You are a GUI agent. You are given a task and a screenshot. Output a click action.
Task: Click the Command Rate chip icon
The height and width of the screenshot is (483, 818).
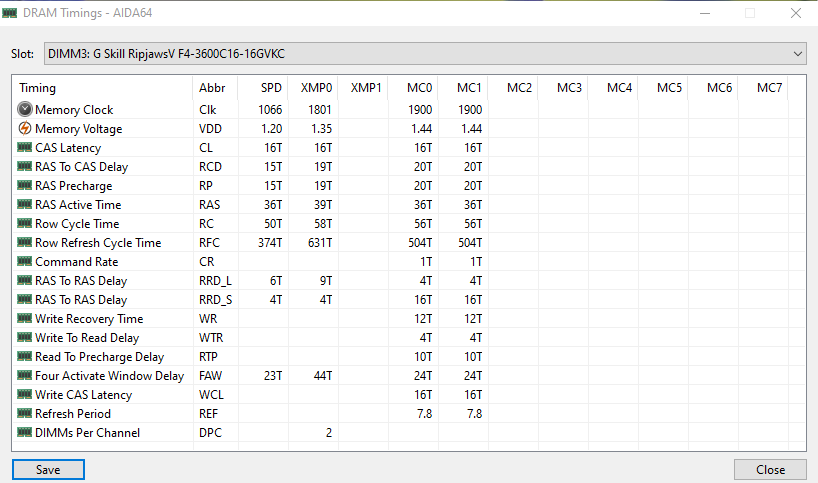pyautogui.click(x=25, y=261)
